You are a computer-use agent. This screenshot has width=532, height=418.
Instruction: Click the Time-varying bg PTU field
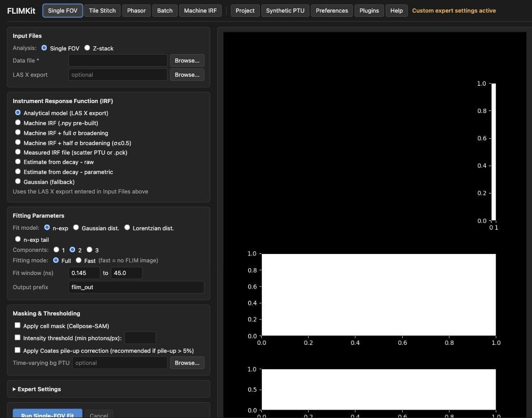[x=120, y=363]
